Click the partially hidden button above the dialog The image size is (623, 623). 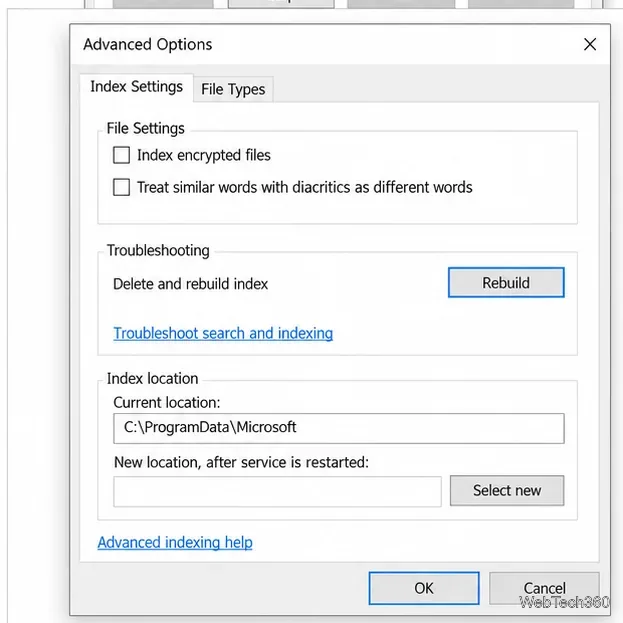281,3
